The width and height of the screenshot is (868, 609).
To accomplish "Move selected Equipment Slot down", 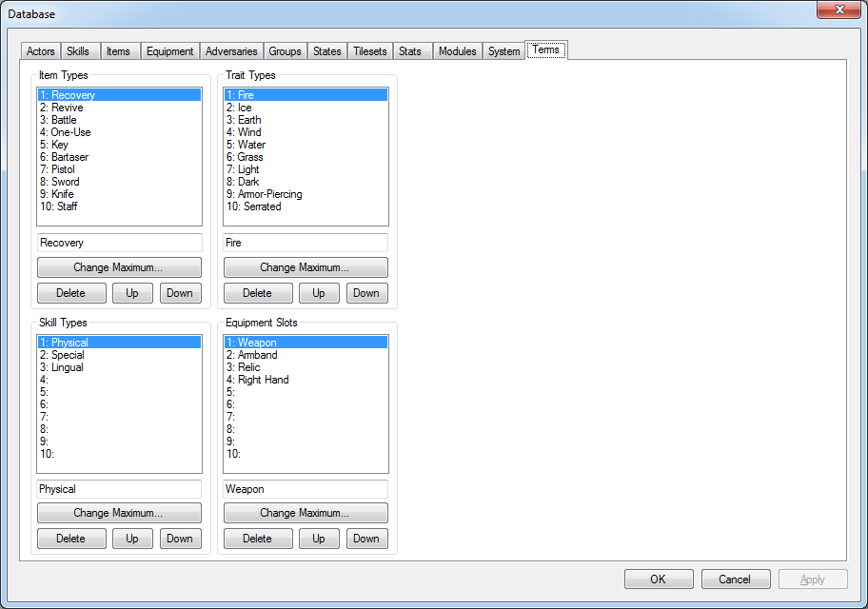I will point(366,539).
